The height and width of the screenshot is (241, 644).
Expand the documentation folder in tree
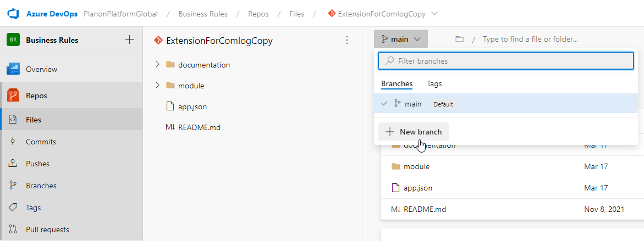157,65
